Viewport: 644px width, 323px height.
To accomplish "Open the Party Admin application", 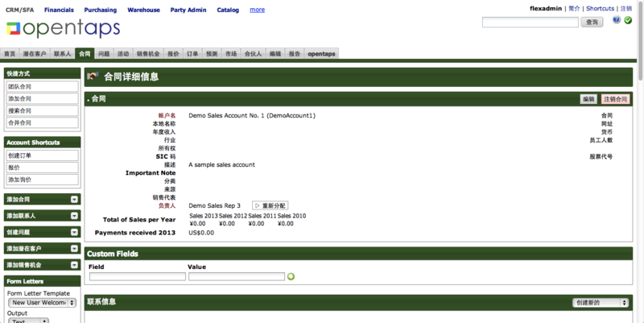I will coord(188,10).
